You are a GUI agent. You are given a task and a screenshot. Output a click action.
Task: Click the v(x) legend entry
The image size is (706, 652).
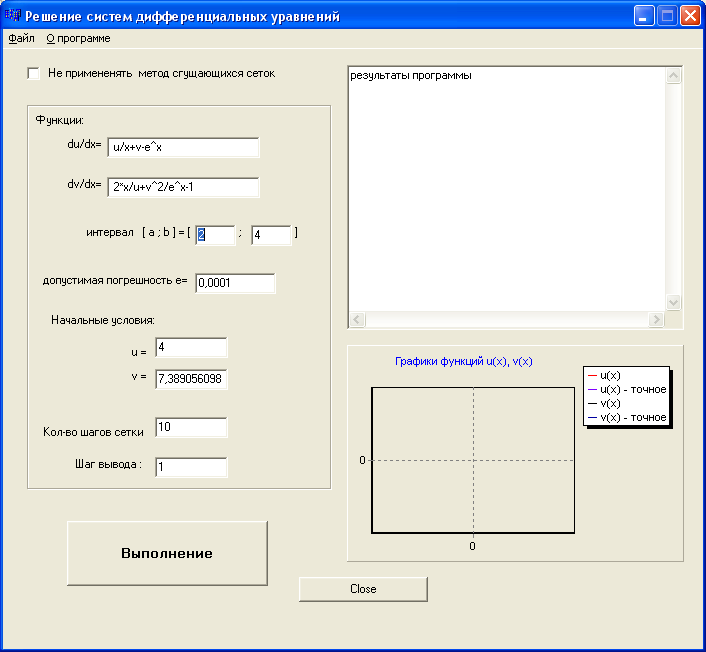pyautogui.click(x=604, y=403)
